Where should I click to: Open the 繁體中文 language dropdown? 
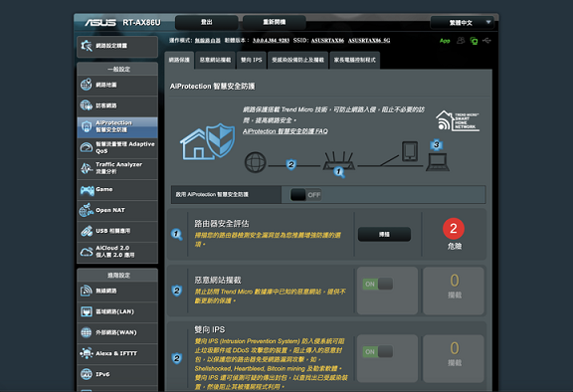(x=462, y=23)
